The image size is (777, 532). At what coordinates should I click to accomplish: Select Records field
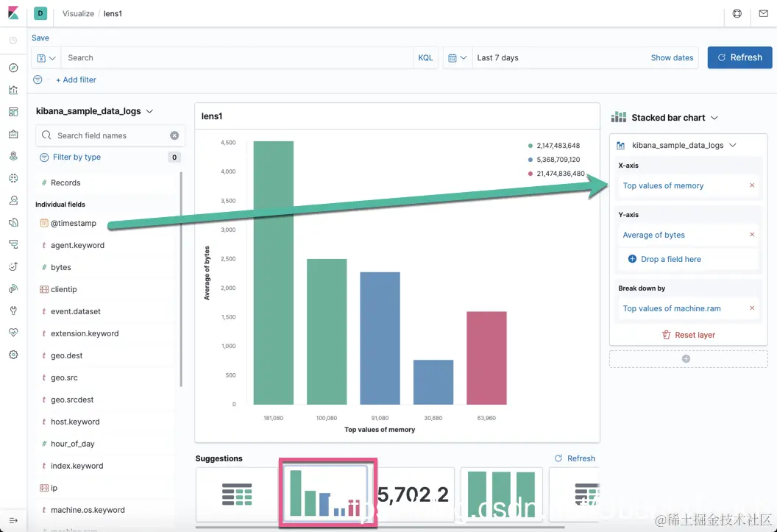[x=105, y=182]
